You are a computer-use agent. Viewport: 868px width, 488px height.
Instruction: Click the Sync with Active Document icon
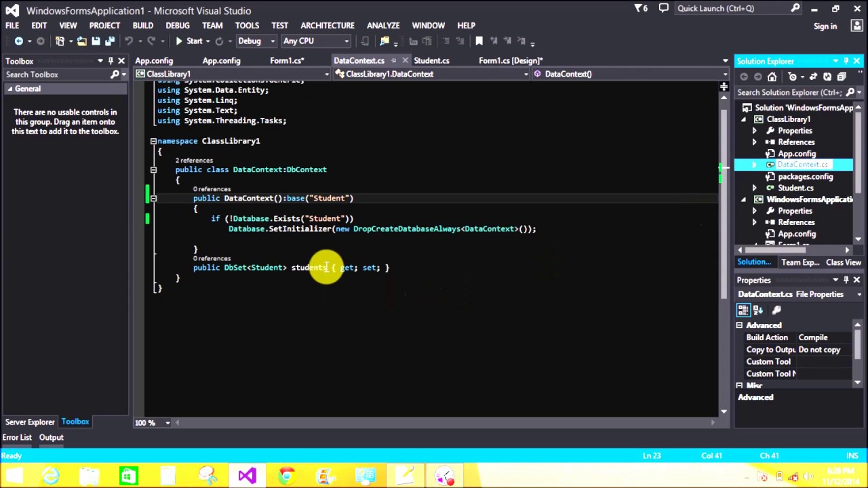point(812,77)
